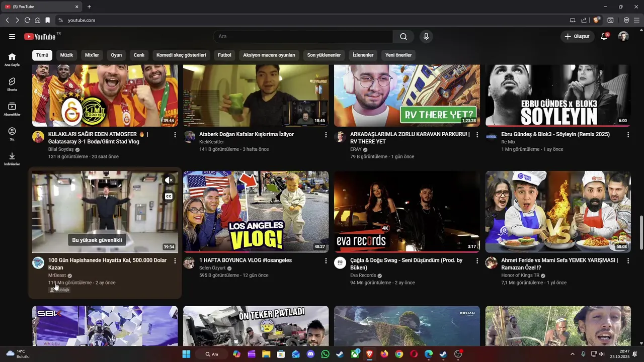The height and width of the screenshot is (362, 644).
Task: Reload the page
Action: (27, 20)
